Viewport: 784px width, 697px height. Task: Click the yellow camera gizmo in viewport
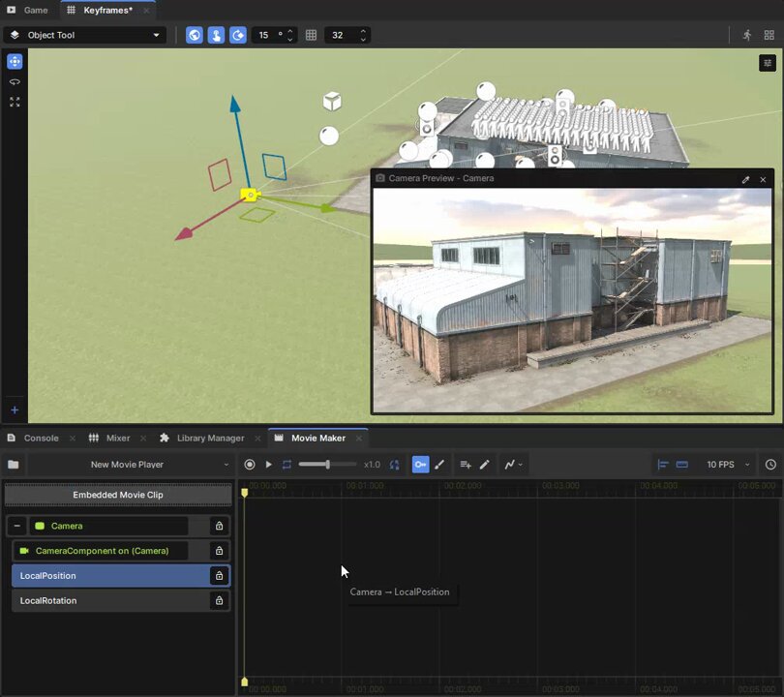[250, 195]
